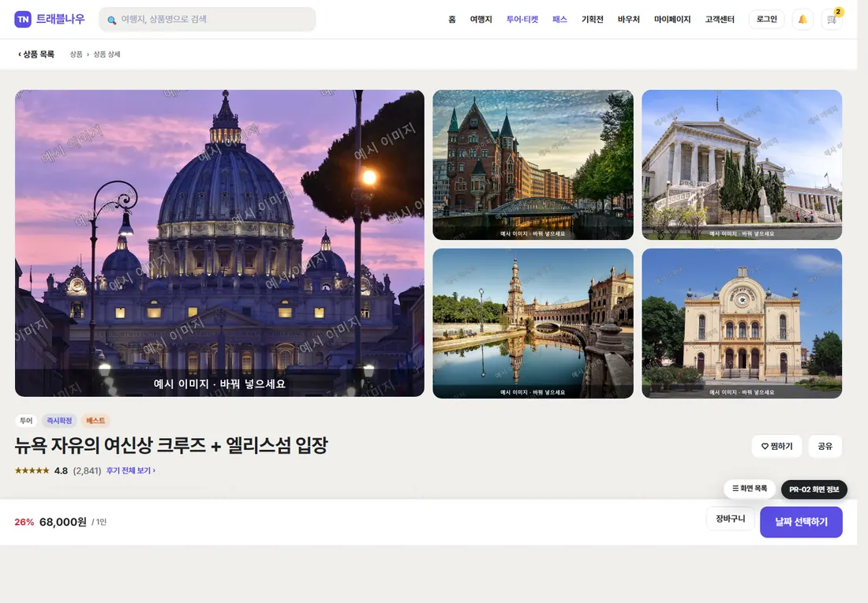868x603 pixels.
Task: Open the 투어·티켓 menu
Action: point(522,20)
